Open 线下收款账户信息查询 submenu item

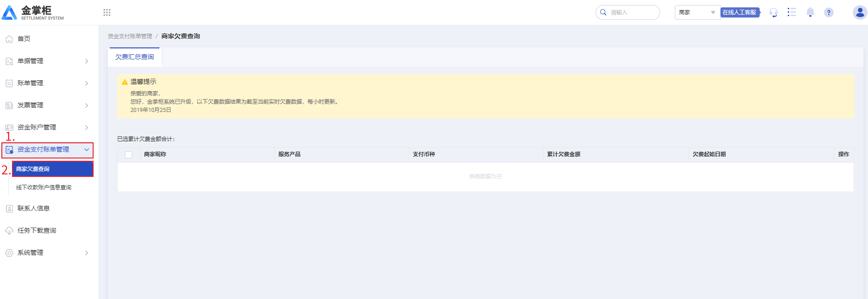pyautogui.click(x=44, y=188)
